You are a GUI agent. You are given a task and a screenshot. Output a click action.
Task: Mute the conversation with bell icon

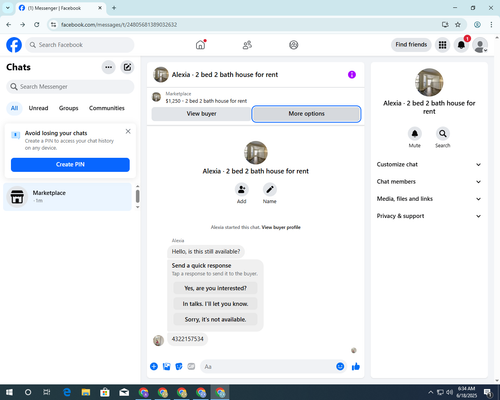[x=415, y=134]
